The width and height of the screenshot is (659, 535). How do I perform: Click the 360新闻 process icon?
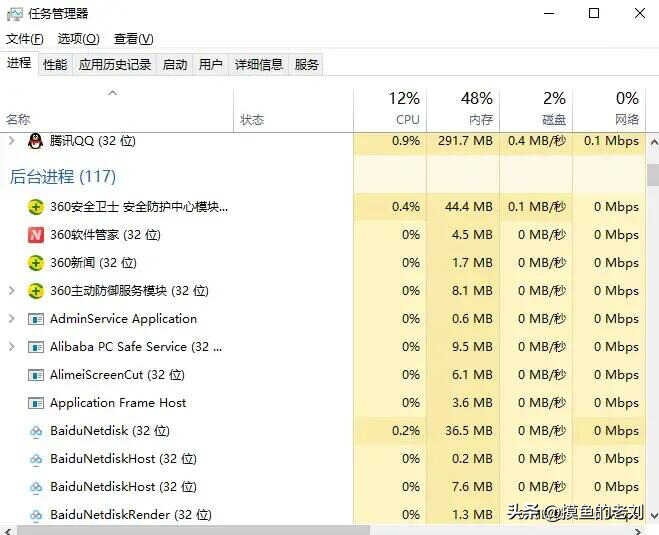tap(36, 263)
